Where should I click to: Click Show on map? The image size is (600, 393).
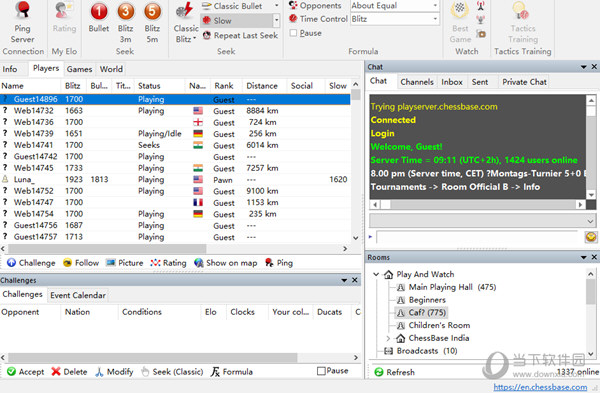coord(226,263)
